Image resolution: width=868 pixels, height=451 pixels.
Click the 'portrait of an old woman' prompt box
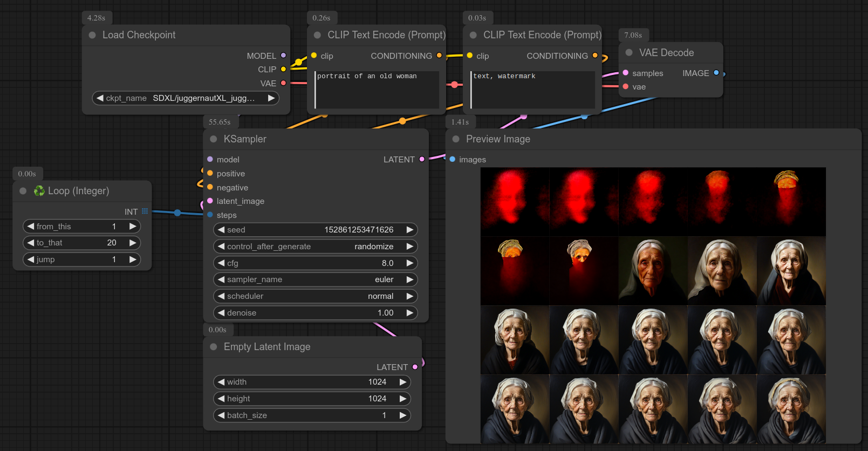(377, 90)
